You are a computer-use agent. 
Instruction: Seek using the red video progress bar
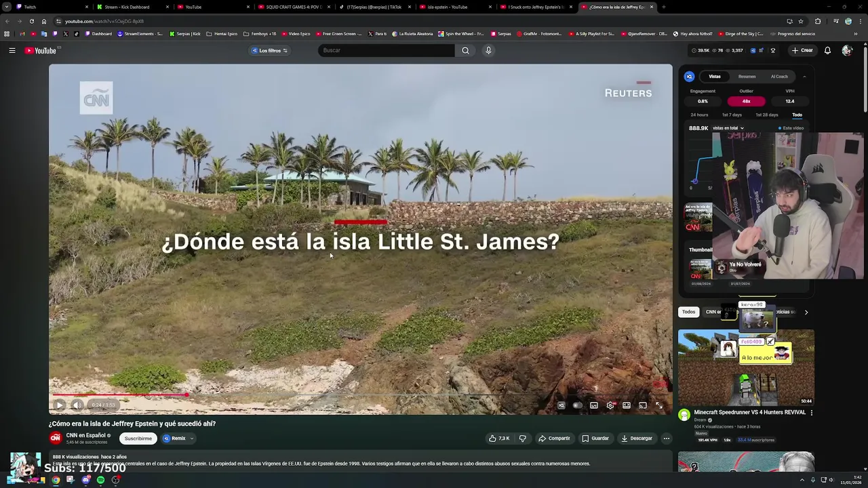[x=361, y=394]
